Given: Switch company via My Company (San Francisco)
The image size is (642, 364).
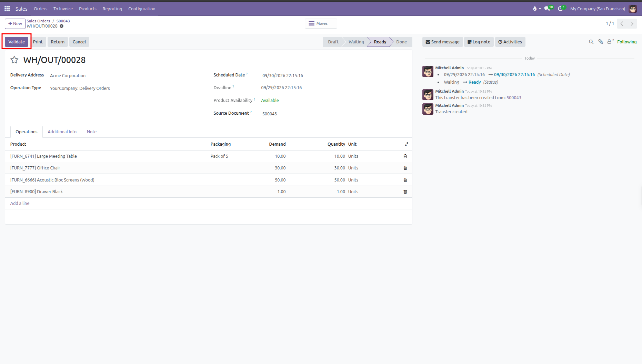Looking at the screenshot, I should click(x=598, y=9).
